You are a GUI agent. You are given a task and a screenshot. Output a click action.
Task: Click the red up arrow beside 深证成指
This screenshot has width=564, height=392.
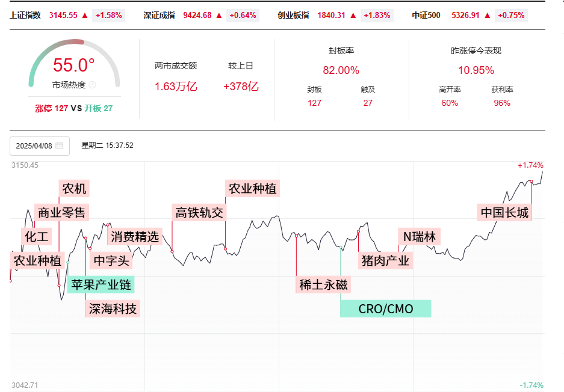click(x=219, y=15)
